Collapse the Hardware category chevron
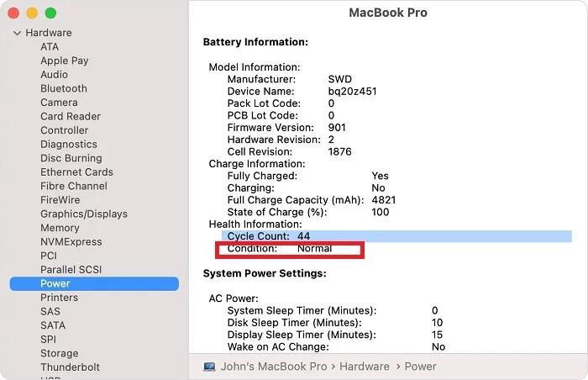The height and width of the screenshot is (380, 588). coord(16,34)
